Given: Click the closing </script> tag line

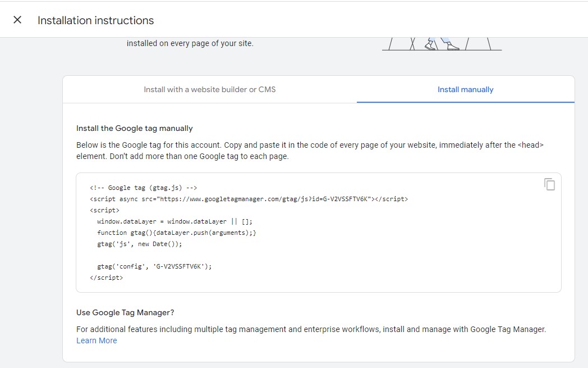Looking at the screenshot, I should tap(107, 278).
